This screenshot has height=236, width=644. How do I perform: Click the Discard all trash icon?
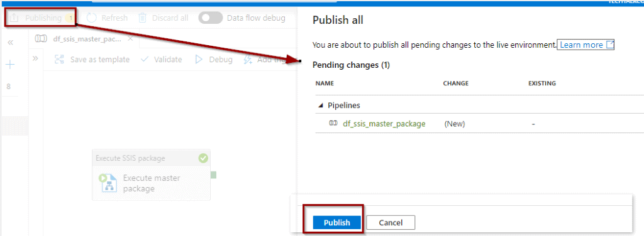pyautogui.click(x=142, y=18)
